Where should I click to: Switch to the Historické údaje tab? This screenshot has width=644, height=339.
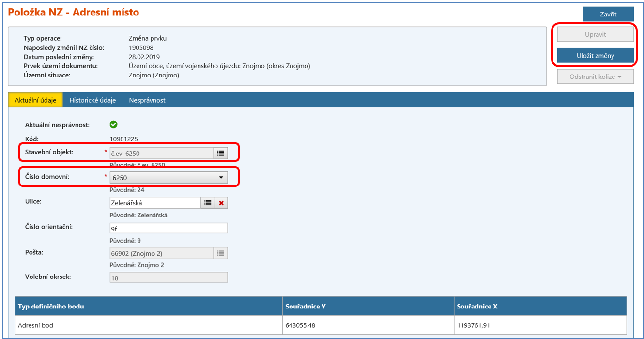[x=92, y=100]
